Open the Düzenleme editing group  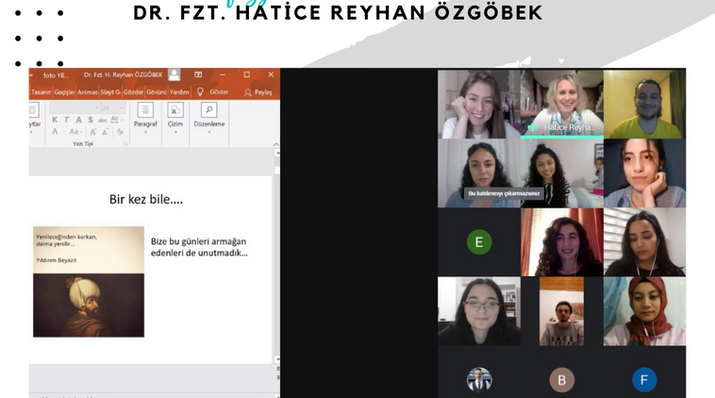pyautogui.click(x=209, y=119)
